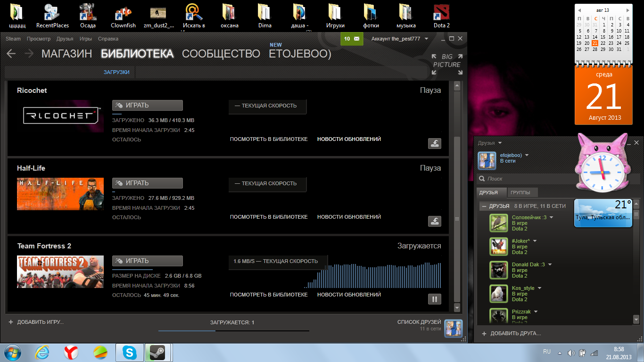644x362 pixels.
Task: Select Соловейчик :3 friend avatar
Action: coord(498,223)
